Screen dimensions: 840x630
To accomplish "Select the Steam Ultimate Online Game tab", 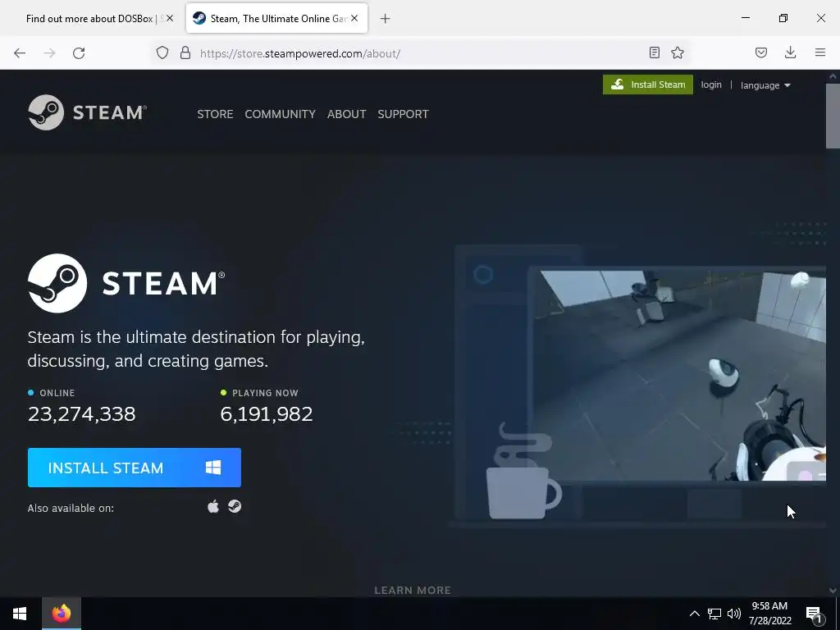I will point(276,19).
